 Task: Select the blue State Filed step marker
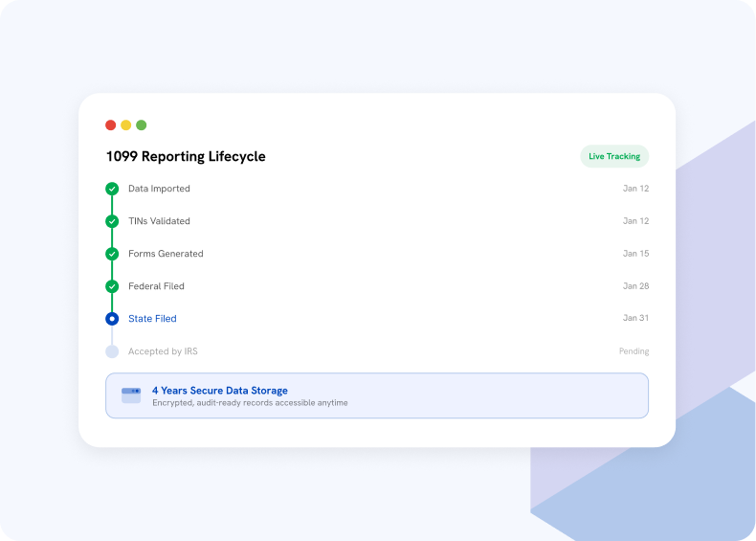pos(112,319)
